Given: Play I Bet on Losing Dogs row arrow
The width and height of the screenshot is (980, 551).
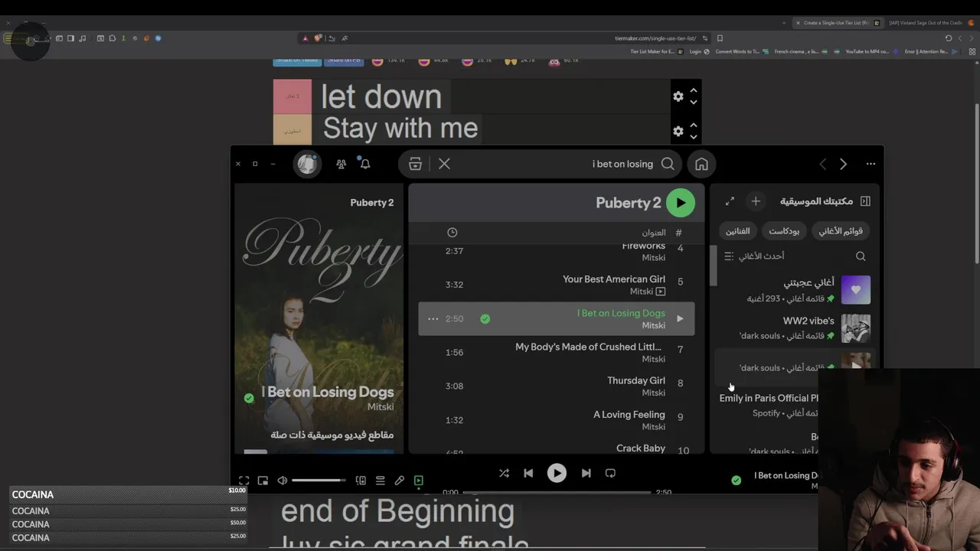Looking at the screenshot, I should [x=680, y=319].
